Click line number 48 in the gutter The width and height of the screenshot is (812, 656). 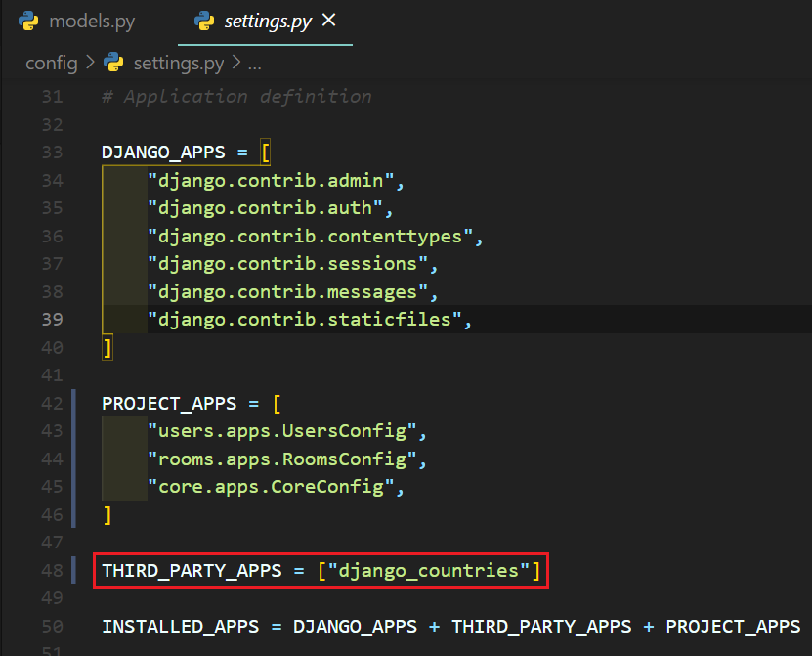[x=53, y=571]
